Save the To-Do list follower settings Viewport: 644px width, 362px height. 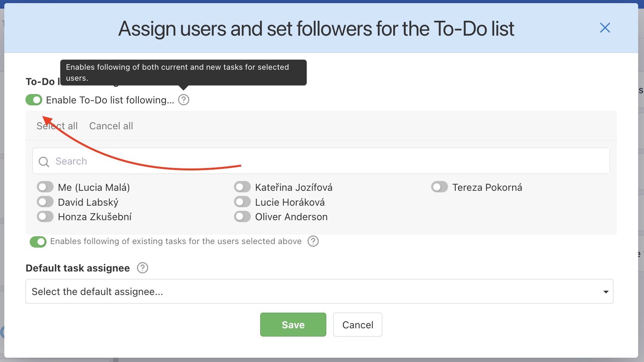[293, 324]
